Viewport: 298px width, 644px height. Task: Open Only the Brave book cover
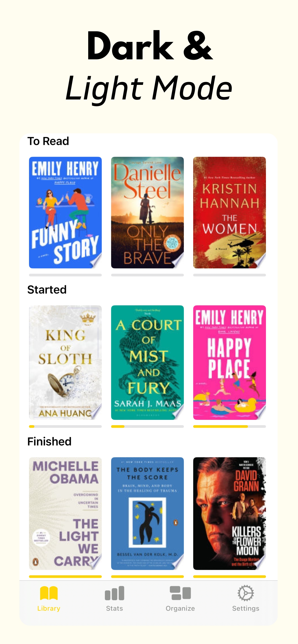click(147, 213)
